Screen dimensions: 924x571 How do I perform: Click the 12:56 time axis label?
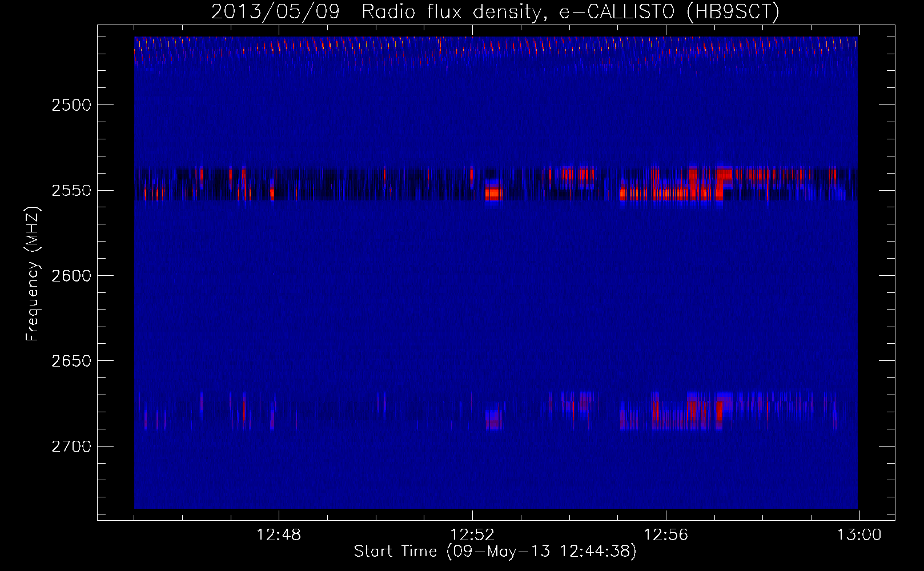coord(666,535)
